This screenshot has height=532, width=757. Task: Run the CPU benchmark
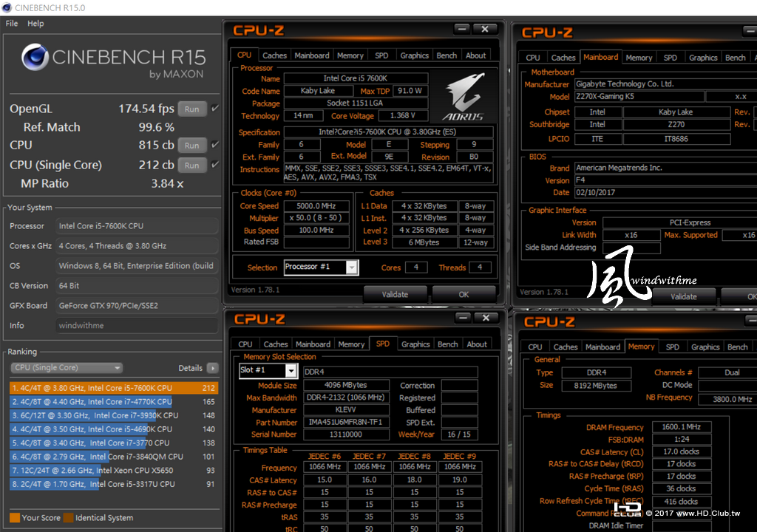191,146
